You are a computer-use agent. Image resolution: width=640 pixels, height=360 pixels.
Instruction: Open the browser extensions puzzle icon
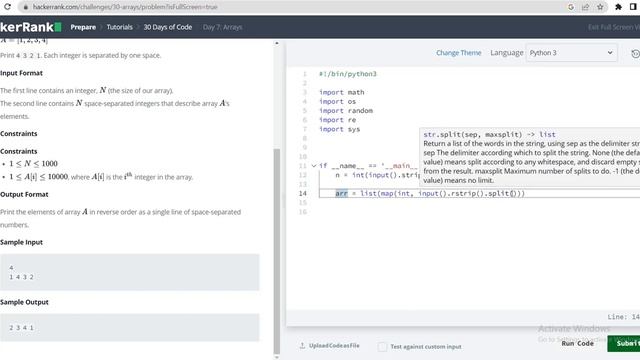[x=618, y=7]
